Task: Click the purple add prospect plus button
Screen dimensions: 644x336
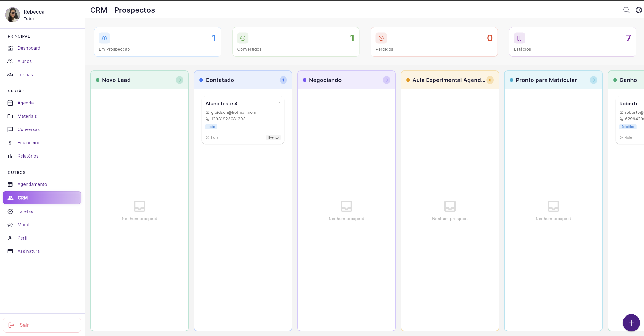Action: click(x=631, y=323)
